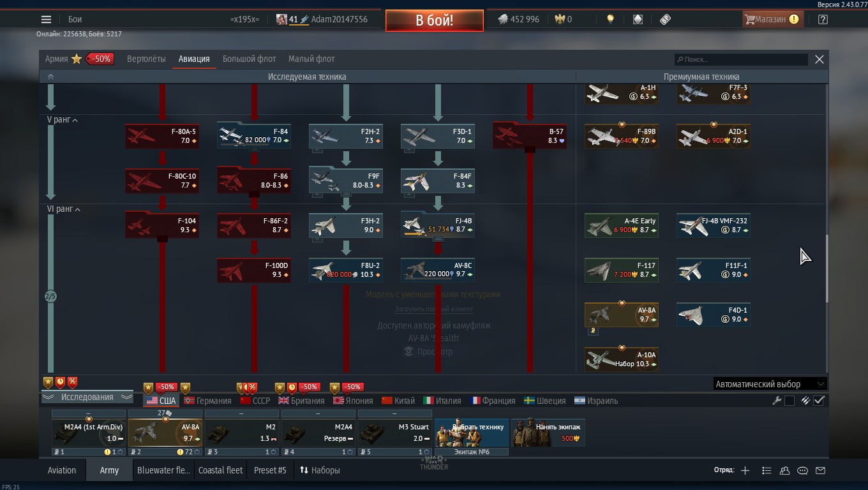Open the Автоматический выбор dropdown
Screen dimensions: 868x490
pyautogui.click(x=770, y=384)
